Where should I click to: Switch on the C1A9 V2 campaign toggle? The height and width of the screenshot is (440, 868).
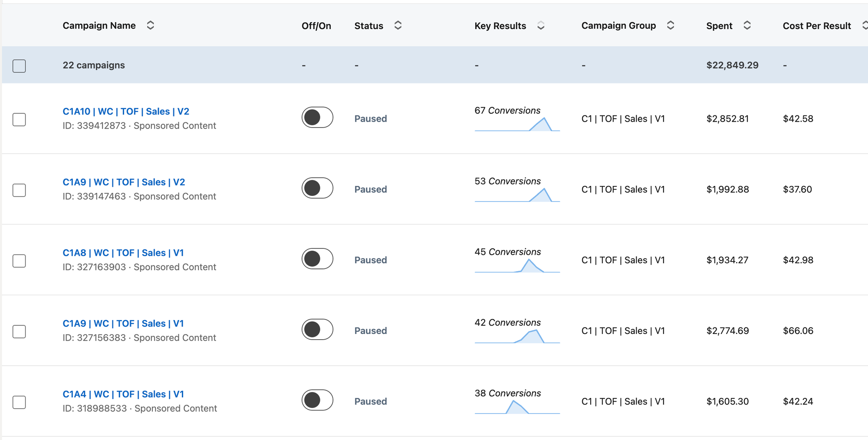click(x=317, y=188)
